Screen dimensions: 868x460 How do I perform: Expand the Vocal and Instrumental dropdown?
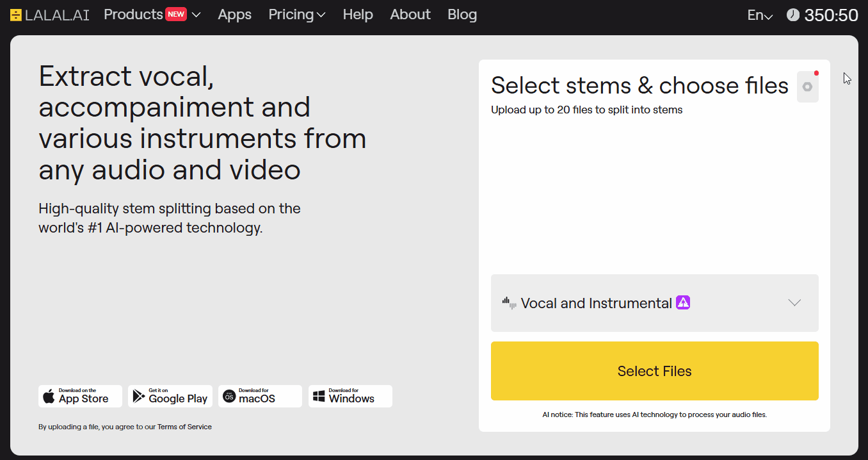[x=794, y=303]
